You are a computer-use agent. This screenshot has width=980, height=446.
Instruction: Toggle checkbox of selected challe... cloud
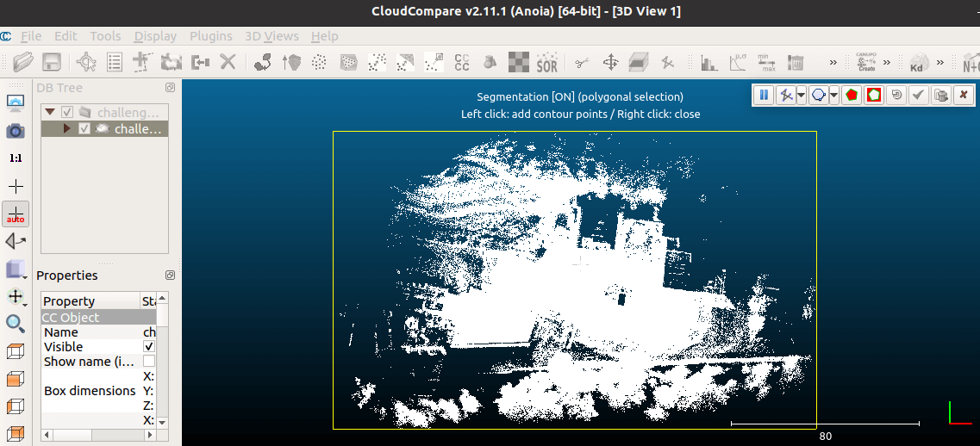point(85,128)
